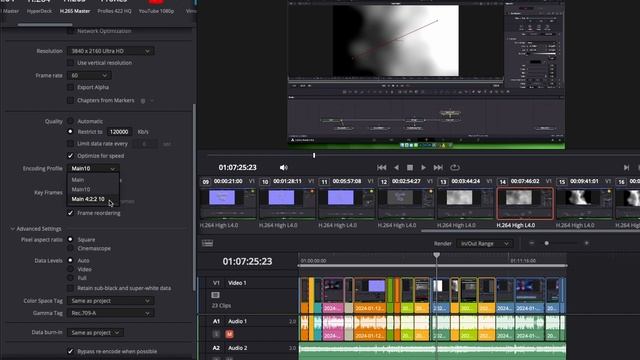Screen dimensions: 640x360
Task: Mute Audio 1 track M button
Action: pyautogui.click(x=229, y=334)
